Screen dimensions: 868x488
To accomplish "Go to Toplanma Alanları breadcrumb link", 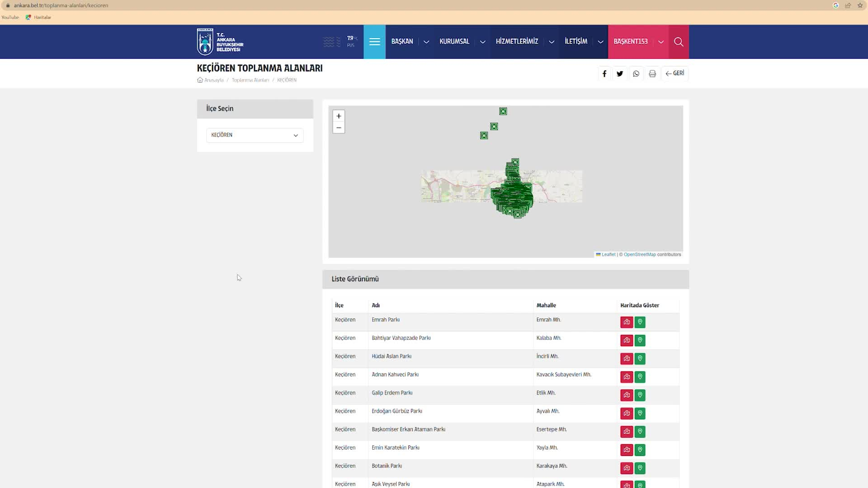I will [250, 80].
